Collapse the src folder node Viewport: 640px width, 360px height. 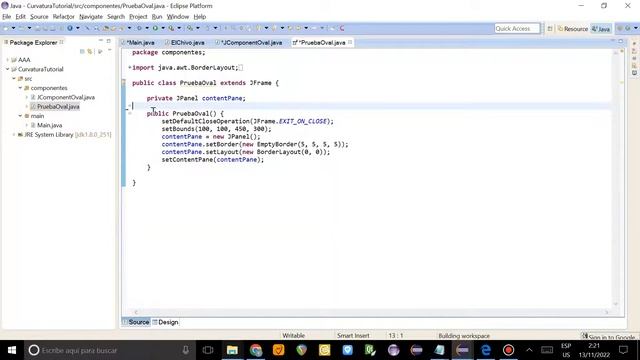(x=13, y=78)
